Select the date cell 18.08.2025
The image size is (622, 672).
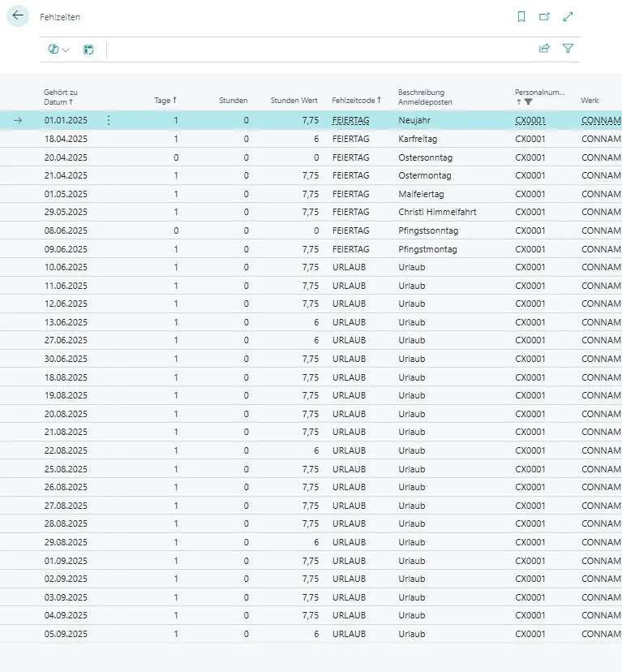click(66, 377)
